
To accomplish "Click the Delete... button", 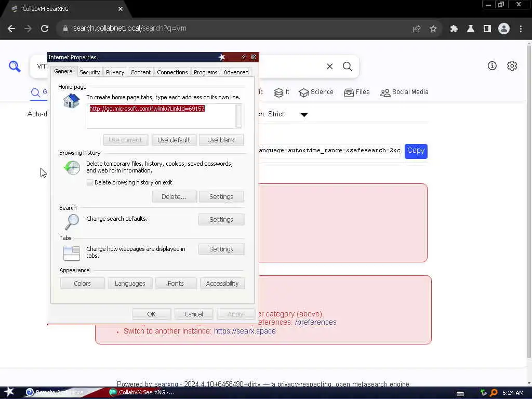I will (174, 197).
